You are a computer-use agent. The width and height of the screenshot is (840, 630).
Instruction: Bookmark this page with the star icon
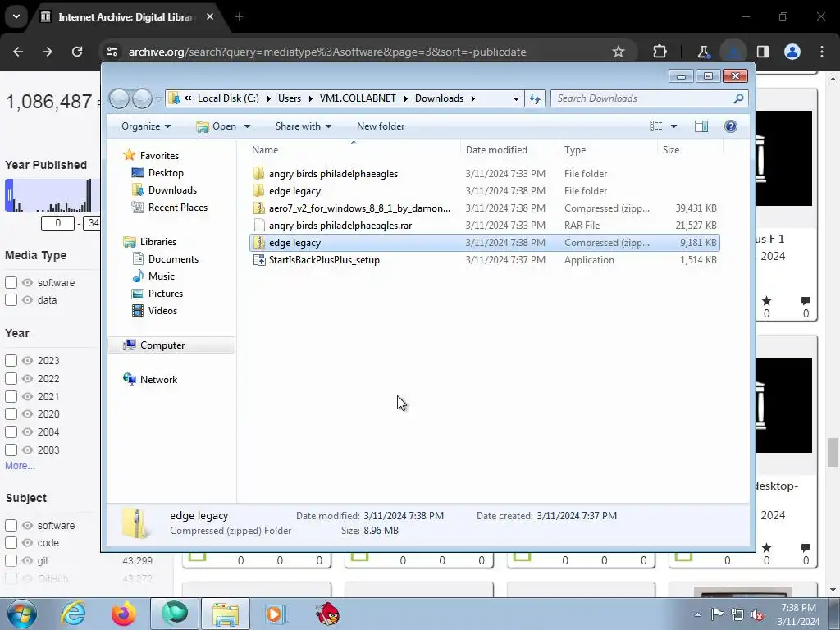619,52
